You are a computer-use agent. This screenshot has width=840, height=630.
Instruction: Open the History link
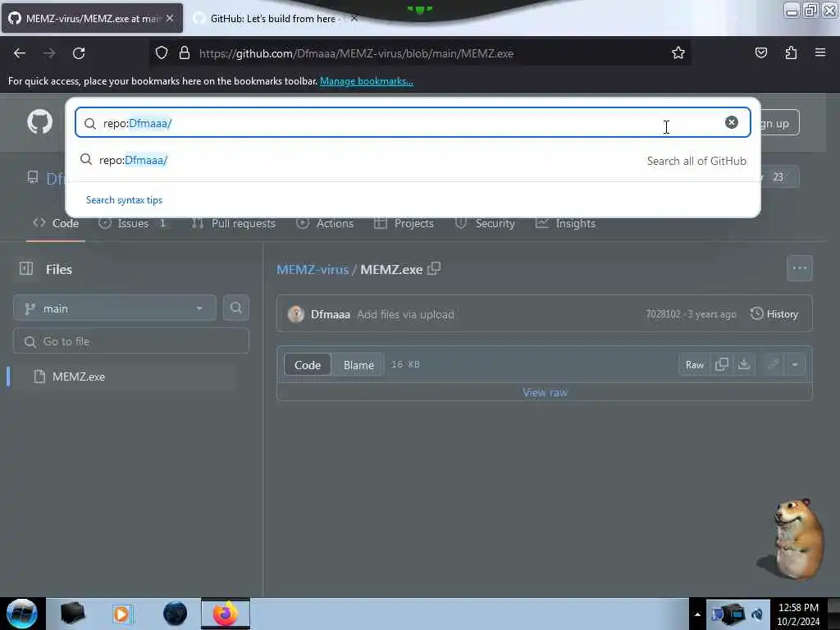(x=774, y=314)
